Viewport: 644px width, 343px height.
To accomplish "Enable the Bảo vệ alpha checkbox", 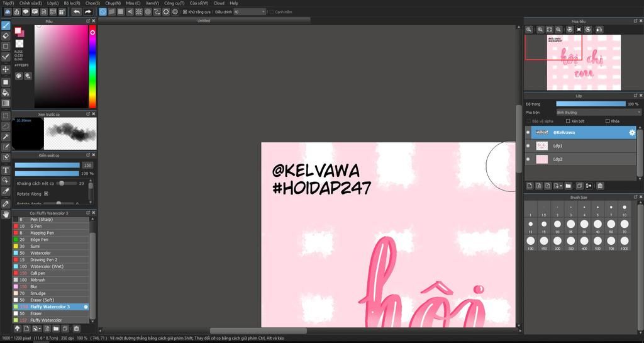I will [528, 121].
